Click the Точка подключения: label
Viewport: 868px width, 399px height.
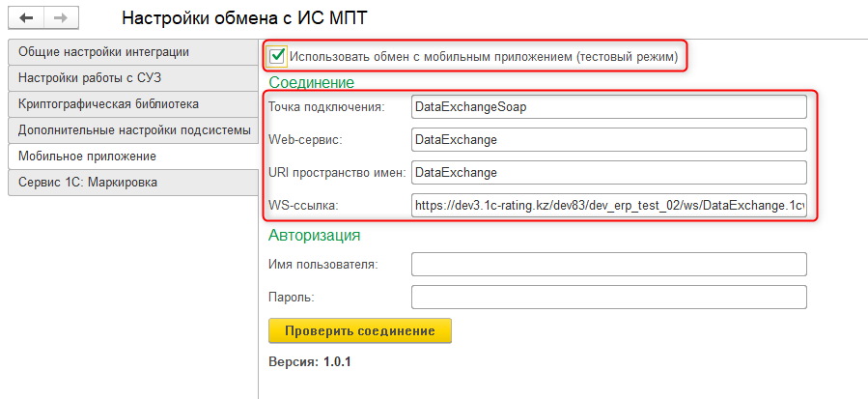pyautogui.click(x=326, y=107)
